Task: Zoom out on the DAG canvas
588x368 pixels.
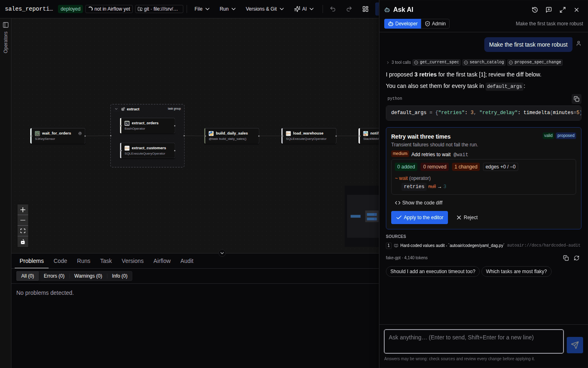Action: tap(23, 220)
